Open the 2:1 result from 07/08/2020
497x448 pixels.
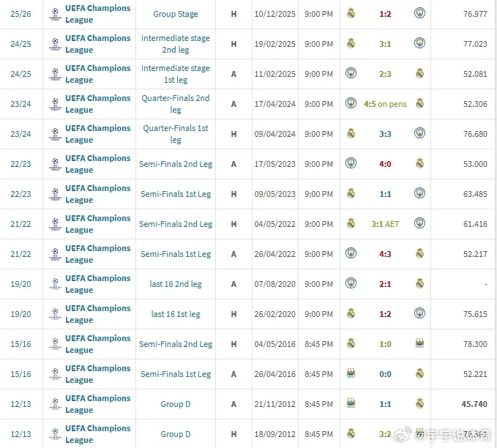[x=385, y=284]
